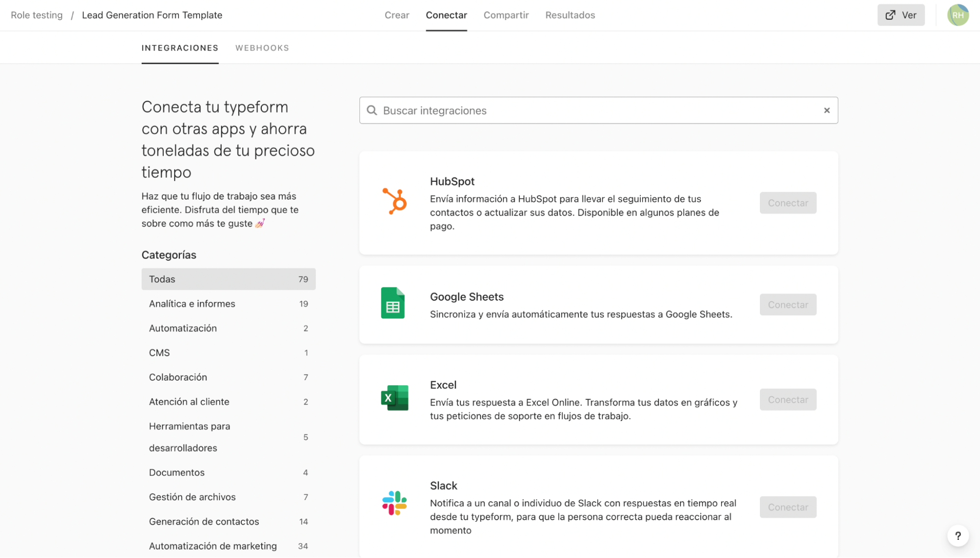Filter by Analítica e informes category
The height and width of the screenshot is (558, 980).
tap(228, 304)
